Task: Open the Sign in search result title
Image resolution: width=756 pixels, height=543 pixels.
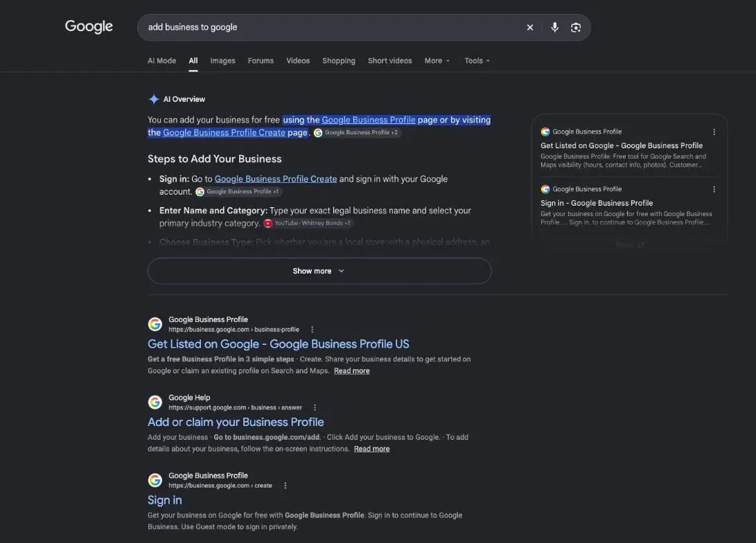Action: 165,500
